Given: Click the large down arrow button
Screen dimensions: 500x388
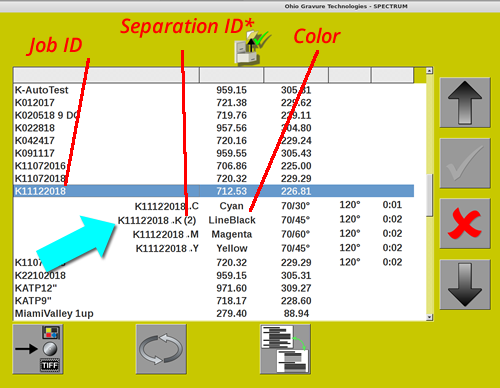Looking at the screenshot, I should tap(465, 285).
